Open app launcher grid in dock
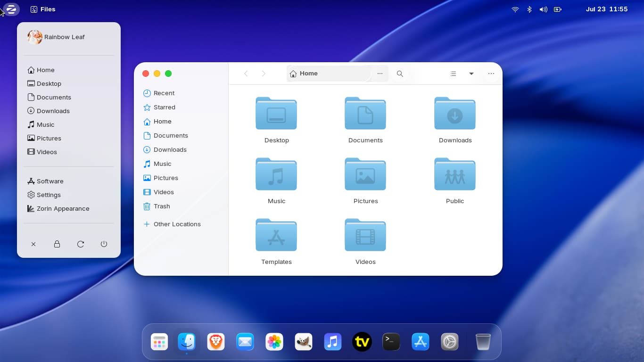The image size is (644, 362). (159, 342)
